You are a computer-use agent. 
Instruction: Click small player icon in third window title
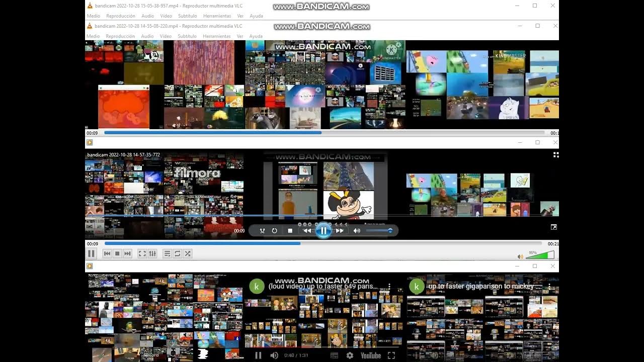pos(90,142)
